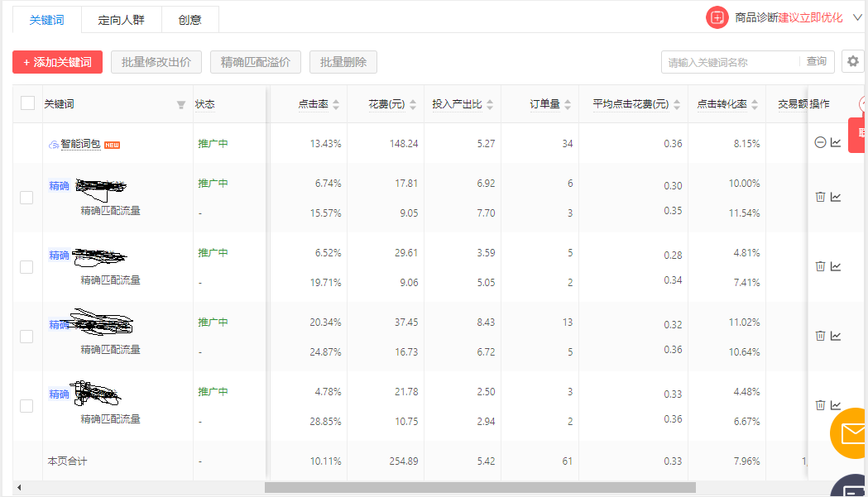This screenshot has width=868, height=497.
Task: Expand the 商品诊断 chevron dropdown
Action: pos(857,17)
